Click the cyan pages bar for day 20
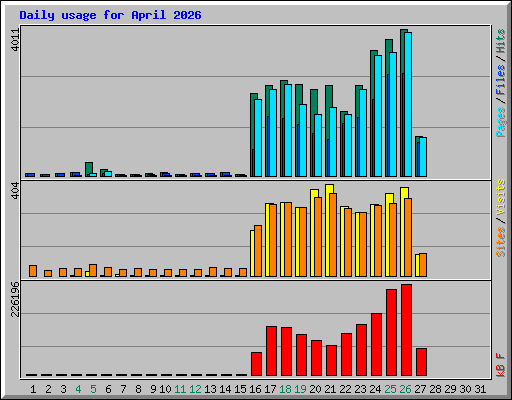The width and height of the screenshot is (512, 400). tap(318, 145)
